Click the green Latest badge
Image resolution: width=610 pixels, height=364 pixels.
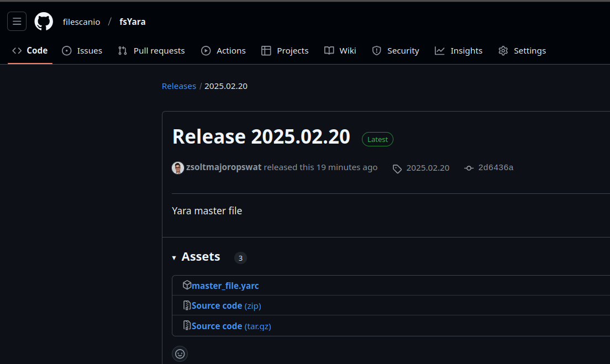point(377,139)
